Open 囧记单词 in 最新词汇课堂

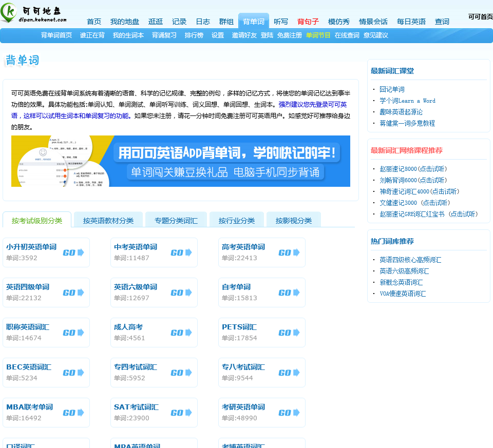point(392,89)
